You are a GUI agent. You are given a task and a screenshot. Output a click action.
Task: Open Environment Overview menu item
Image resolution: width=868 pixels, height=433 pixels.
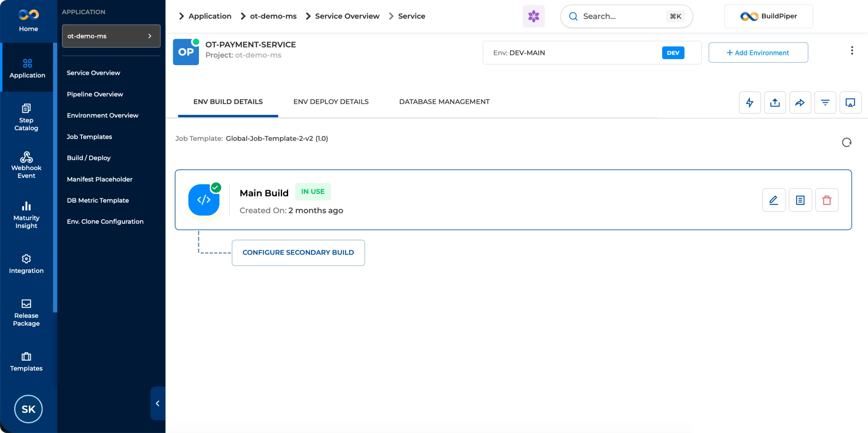(x=102, y=115)
